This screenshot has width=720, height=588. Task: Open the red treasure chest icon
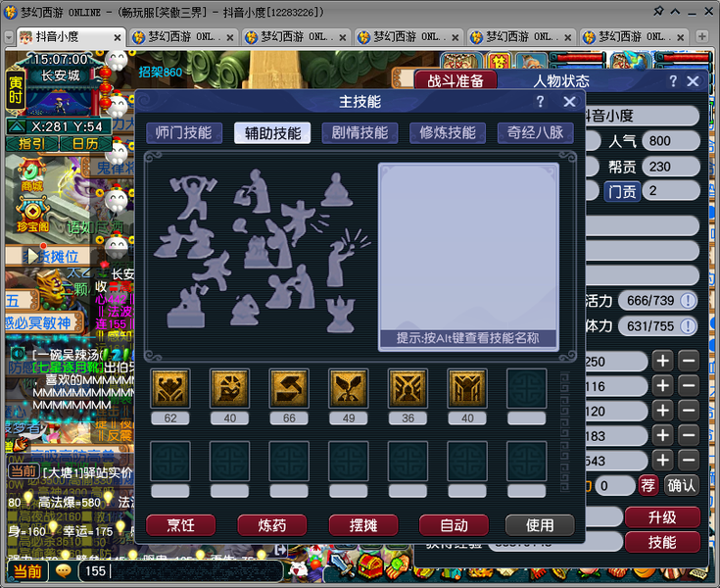[x=369, y=566]
